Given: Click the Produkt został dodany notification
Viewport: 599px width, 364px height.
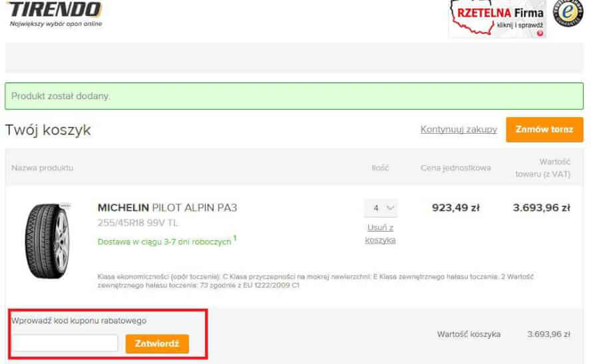Looking at the screenshot, I should click(x=294, y=96).
